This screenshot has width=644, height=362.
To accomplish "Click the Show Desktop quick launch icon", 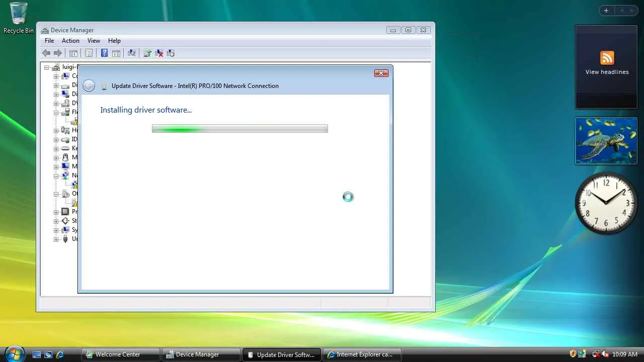I will pyautogui.click(x=37, y=354).
